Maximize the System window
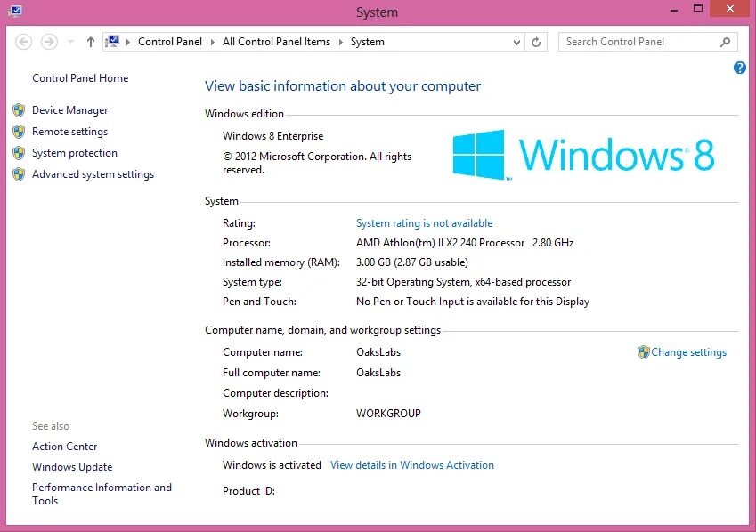Image resolution: width=756 pixels, height=532 pixels. coord(697,8)
